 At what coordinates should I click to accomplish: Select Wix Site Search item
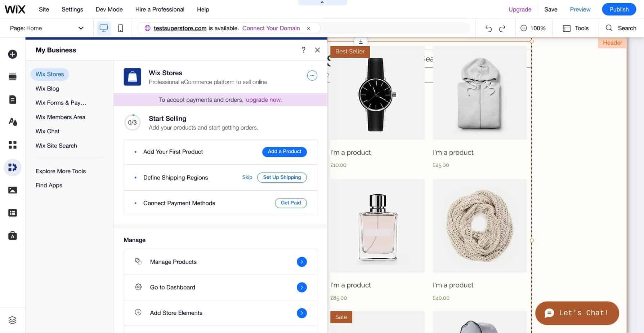[56, 146]
